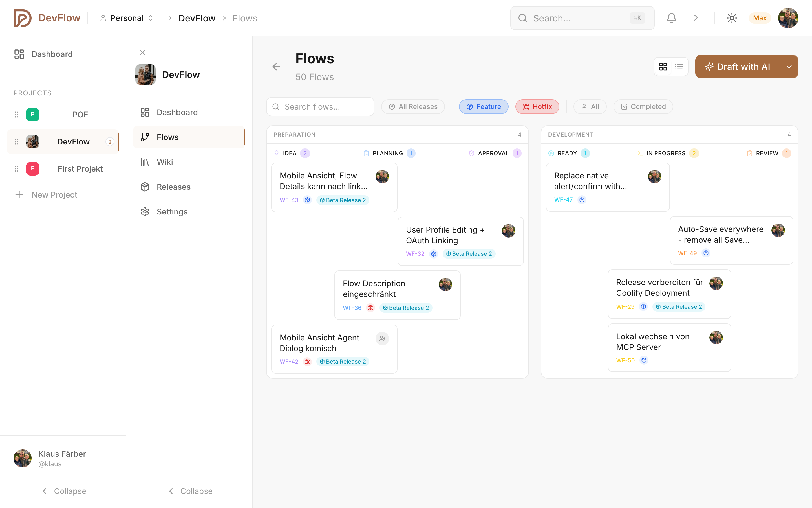Click the drag handle beside POE project
Image resolution: width=812 pixels, height=508 pixels.
click(x=16, y=115)
